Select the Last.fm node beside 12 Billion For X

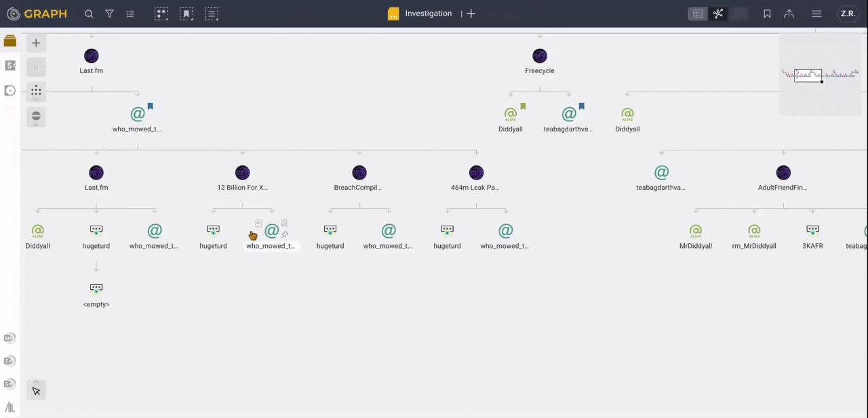[96, 173]
